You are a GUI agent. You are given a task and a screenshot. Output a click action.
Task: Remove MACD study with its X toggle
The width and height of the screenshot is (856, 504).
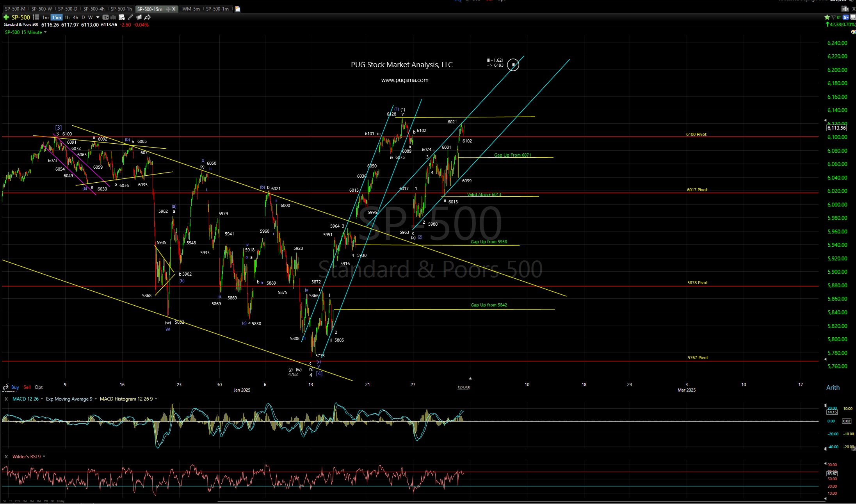(x=6, y=399)
